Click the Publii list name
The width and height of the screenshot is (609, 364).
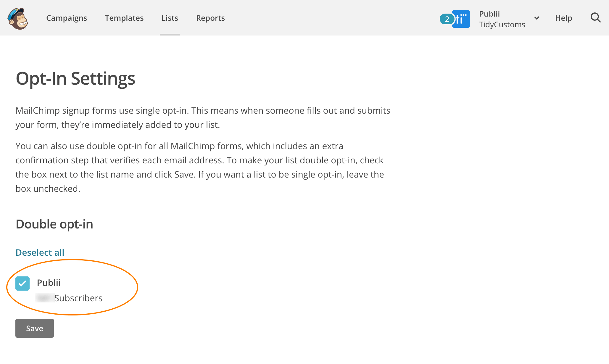(x=49, y=283)
